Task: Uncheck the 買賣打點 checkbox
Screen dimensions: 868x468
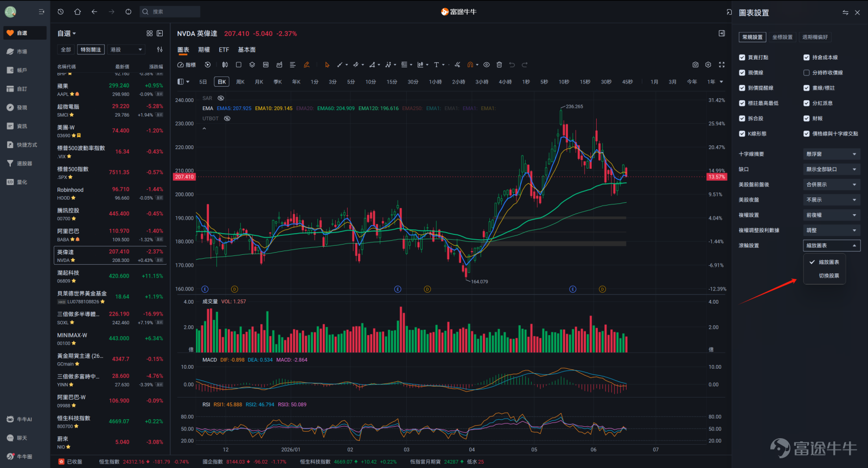Action: point(742,57)
